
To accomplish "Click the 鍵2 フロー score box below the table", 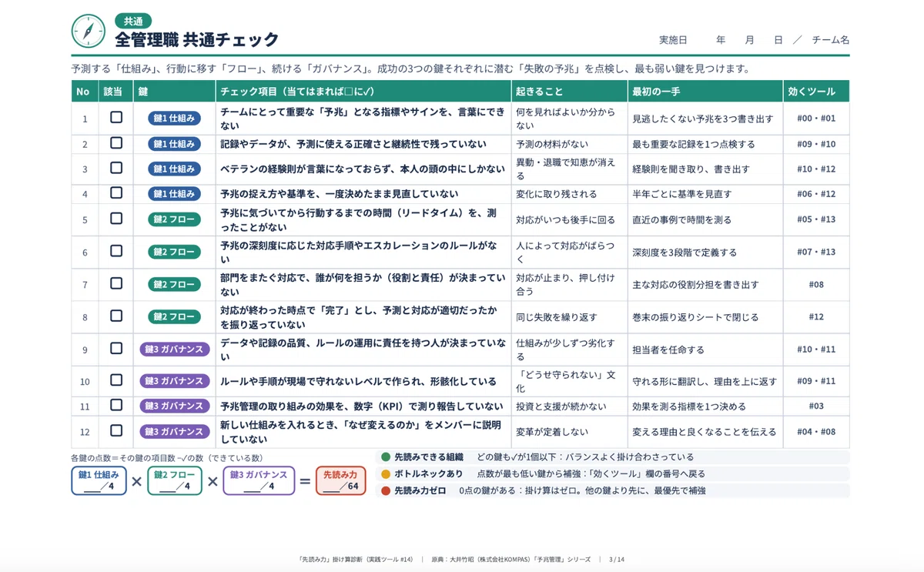I will (x=175, y=481).
